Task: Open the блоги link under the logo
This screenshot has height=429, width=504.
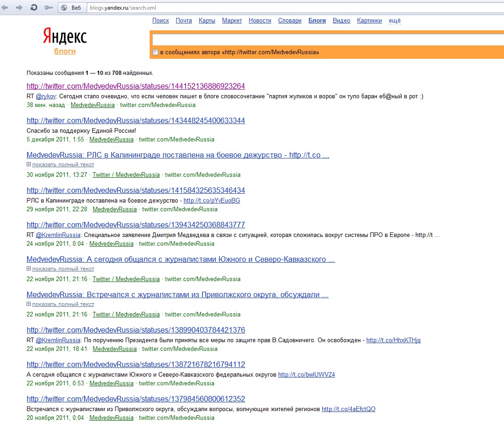Action: pos(65,51)
